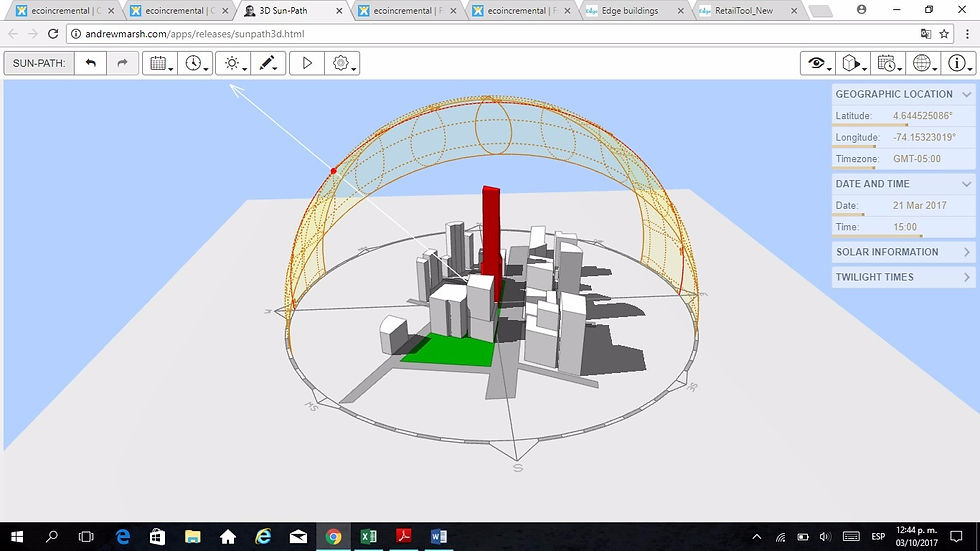Viewport: 980px width, 551px height.
Task: Click the translate page icon
Action: coord(926,34)
